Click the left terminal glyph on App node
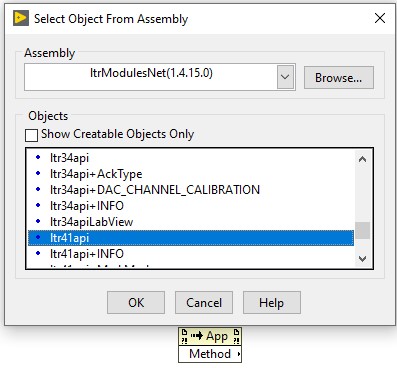The width and height of the screenshot is (397, 368). pyautogui.click(x=184, y=337)
